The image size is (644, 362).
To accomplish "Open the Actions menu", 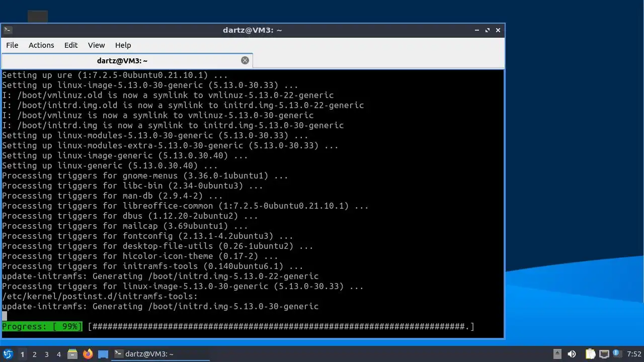I will (x=41, y=45).
